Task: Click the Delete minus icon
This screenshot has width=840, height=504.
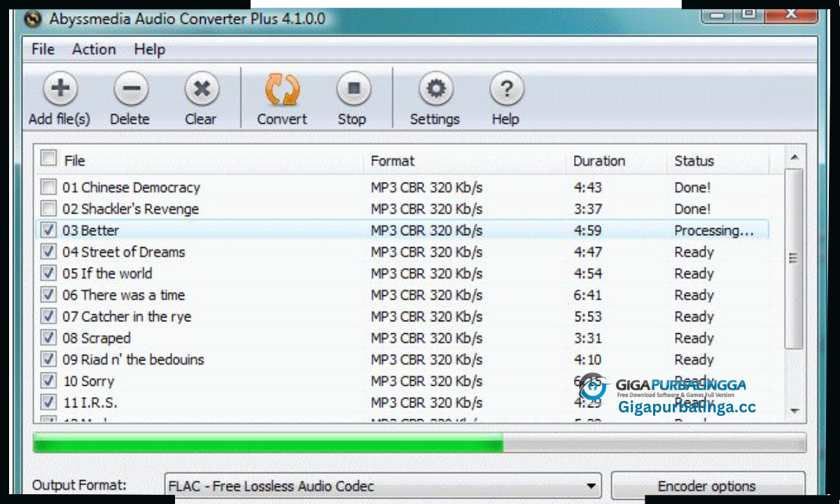Action: click(130, 88)
